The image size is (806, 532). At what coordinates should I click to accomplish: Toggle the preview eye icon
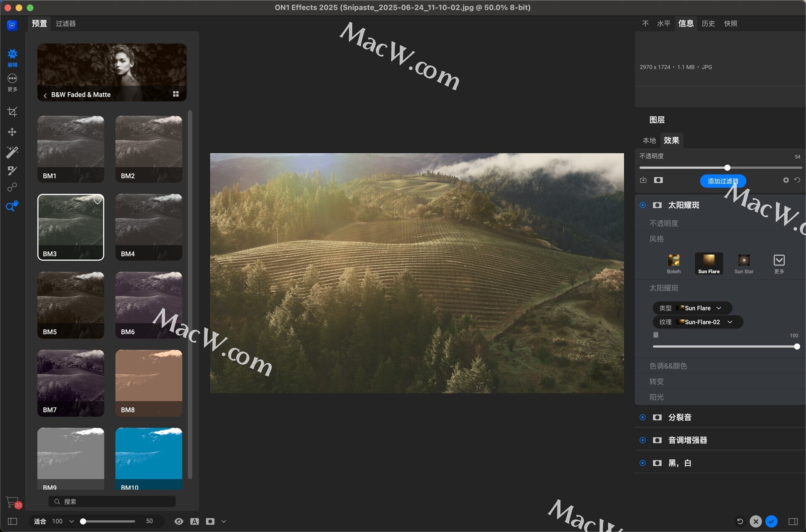click(179, 522)
